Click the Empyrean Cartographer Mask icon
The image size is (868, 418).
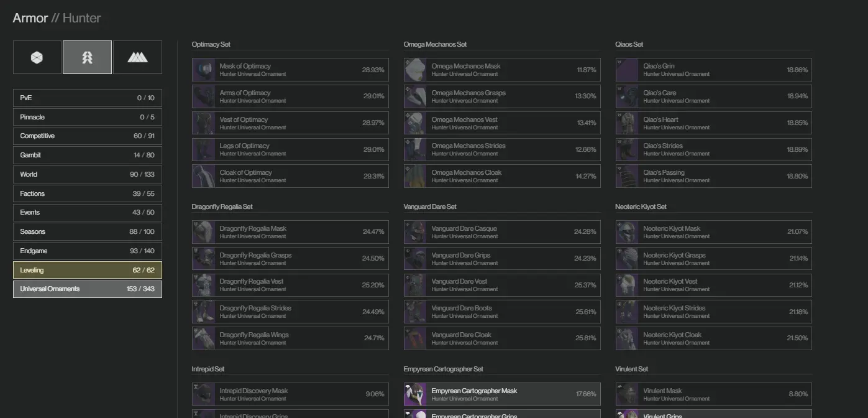pos(416,394)
